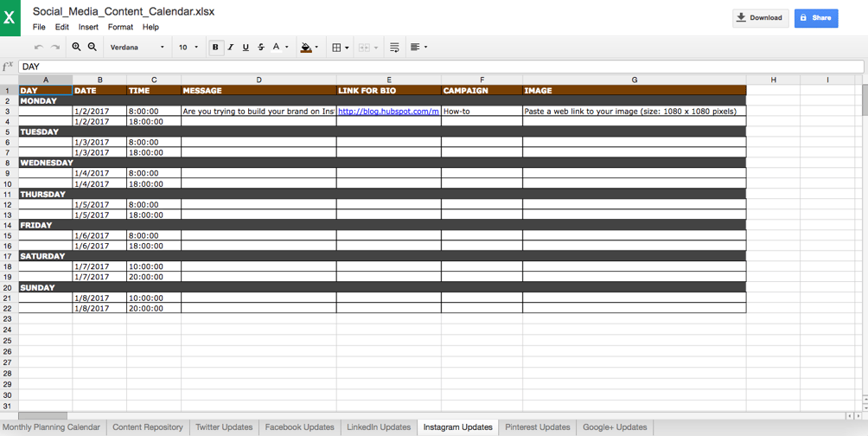868x436 pixels.
Task: Click the blue Share button
Action: [x=816, y=17]
